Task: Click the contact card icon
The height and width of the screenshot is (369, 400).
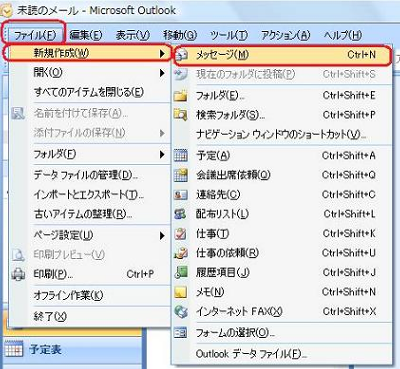Action: pyautogui.click(x=181, y=195)
